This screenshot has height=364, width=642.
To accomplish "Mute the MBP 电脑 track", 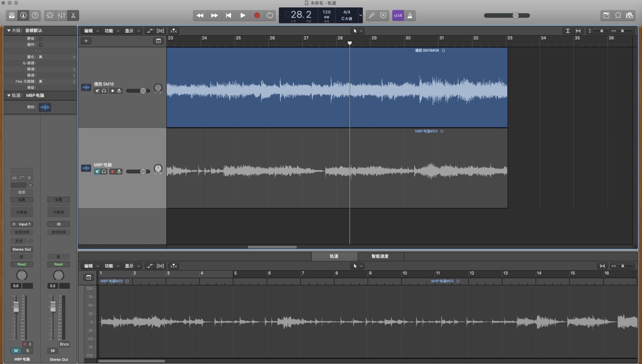I will (97, 171).
